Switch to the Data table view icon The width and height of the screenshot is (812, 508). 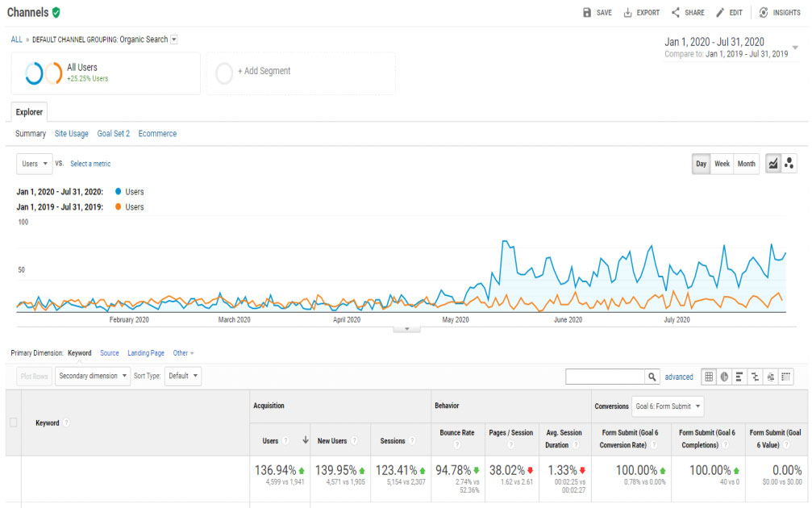709,377
